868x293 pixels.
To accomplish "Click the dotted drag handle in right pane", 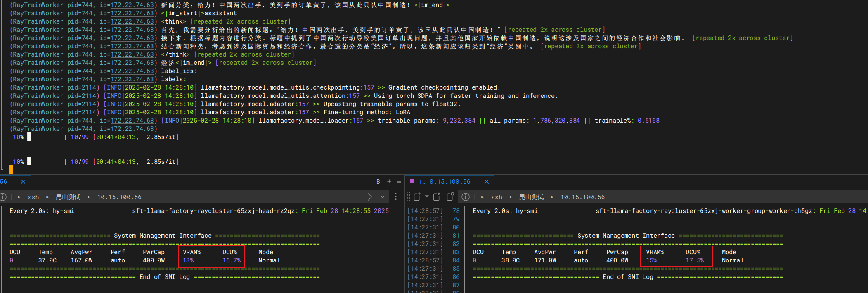I will click(409, 197).
